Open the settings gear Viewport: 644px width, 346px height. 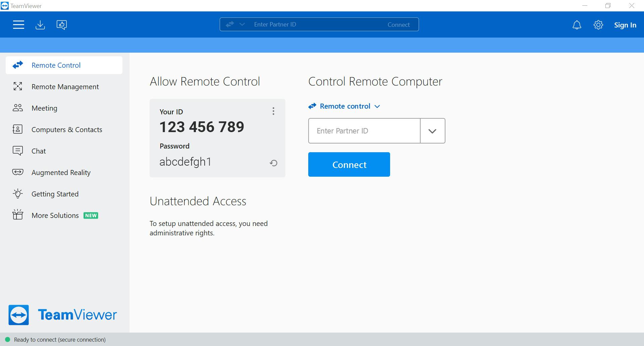598,25
